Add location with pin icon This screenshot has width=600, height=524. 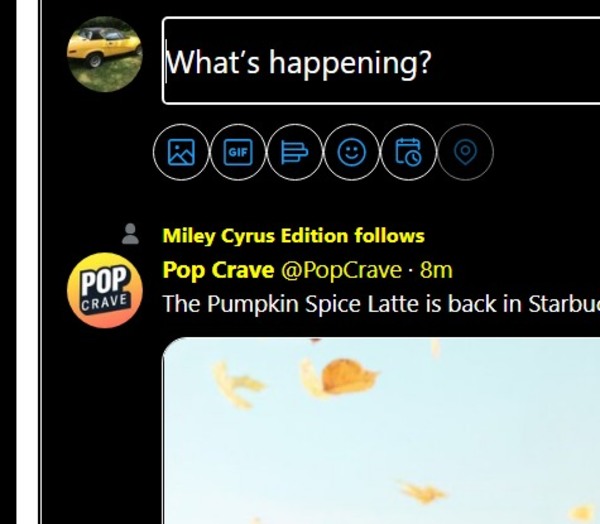coord(465,152)
